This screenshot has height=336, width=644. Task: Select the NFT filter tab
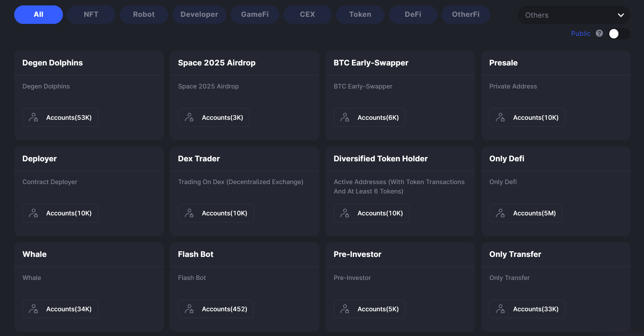pos(91,15)
